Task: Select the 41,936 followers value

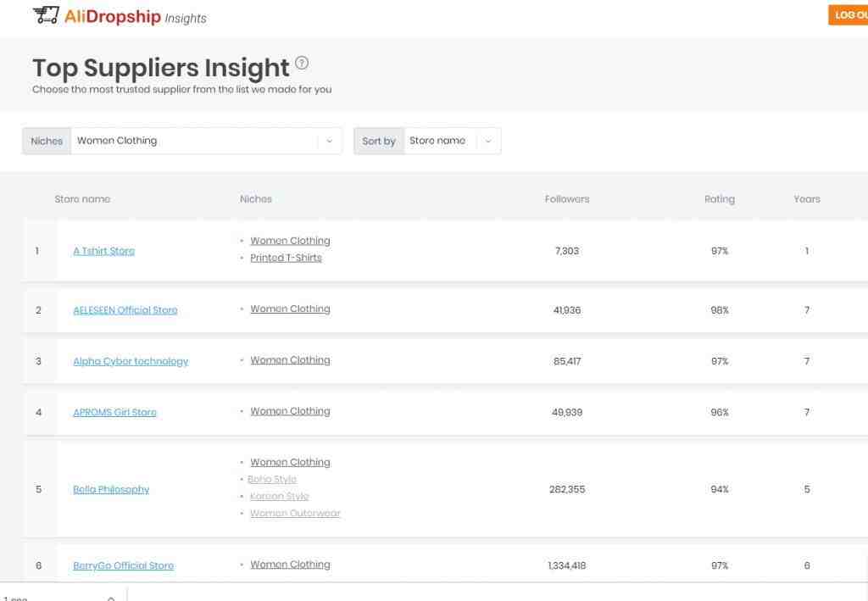Action: [x=567, y=310]
